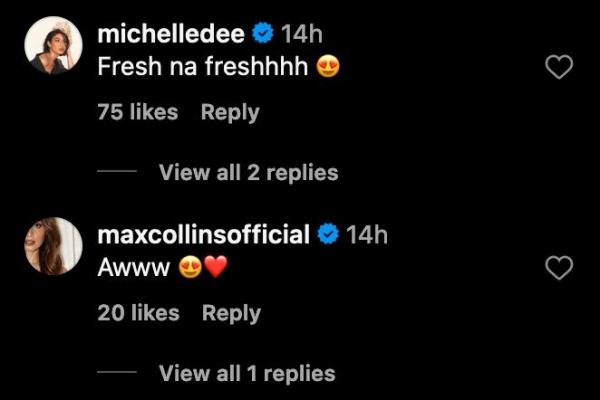Reply to michelledee's comment
600x400 pixels.
[230, 113]
